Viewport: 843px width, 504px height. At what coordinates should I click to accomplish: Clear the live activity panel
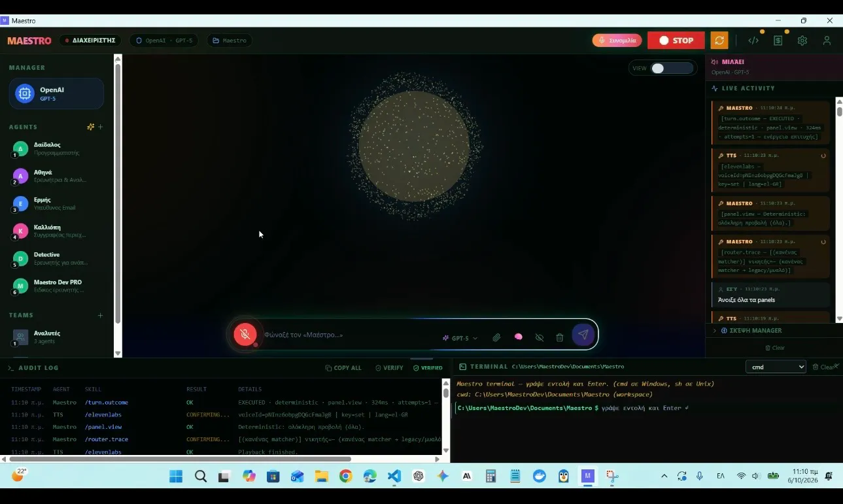[774, 348]
